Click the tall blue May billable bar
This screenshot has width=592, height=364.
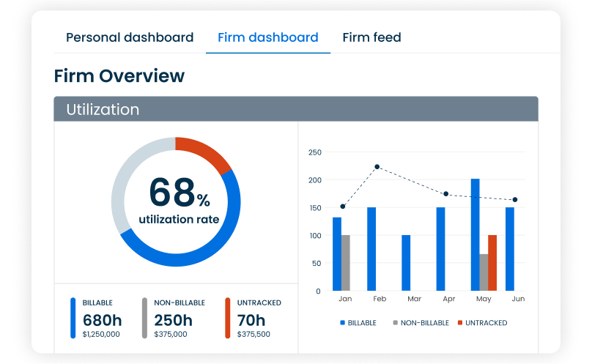[475, 234]
